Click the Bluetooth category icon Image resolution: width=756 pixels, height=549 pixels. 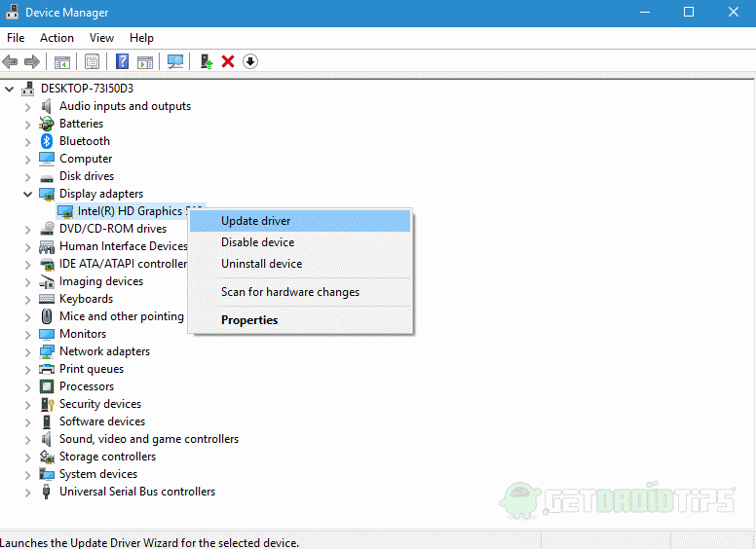click(47, 141)
